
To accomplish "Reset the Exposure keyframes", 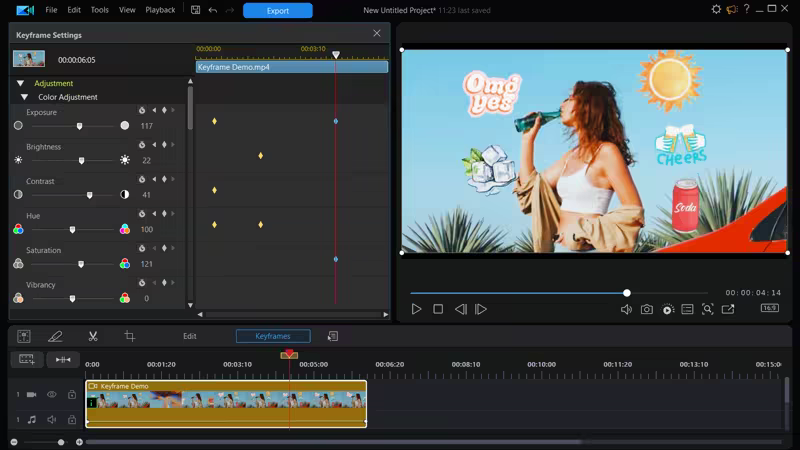I will tap(142, 110).
